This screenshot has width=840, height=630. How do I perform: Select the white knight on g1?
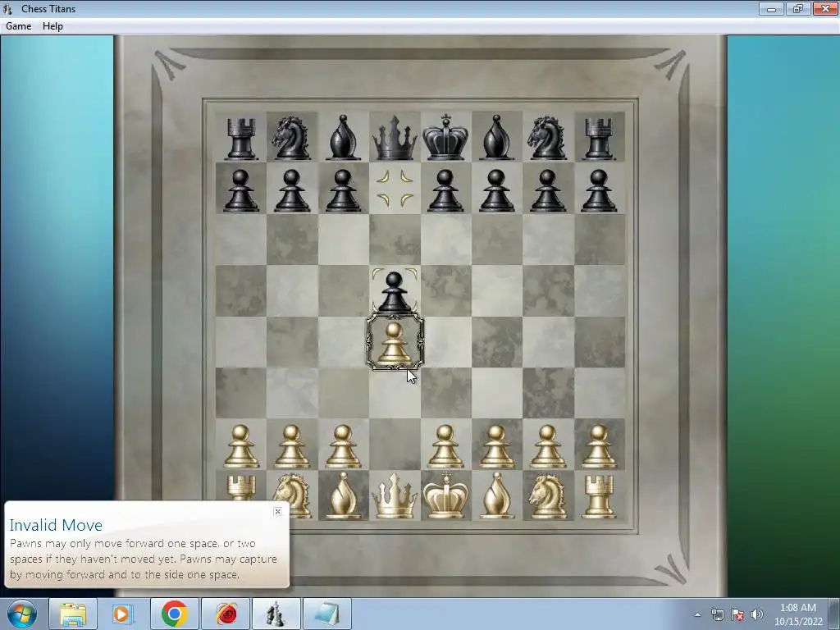click(x=547, y=496)
